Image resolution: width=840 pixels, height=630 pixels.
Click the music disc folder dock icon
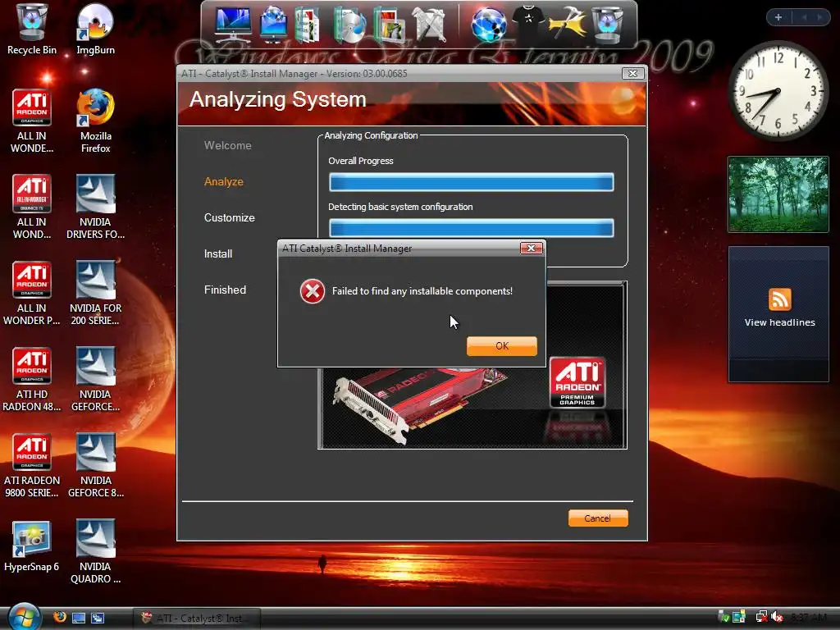pos(349,25)
